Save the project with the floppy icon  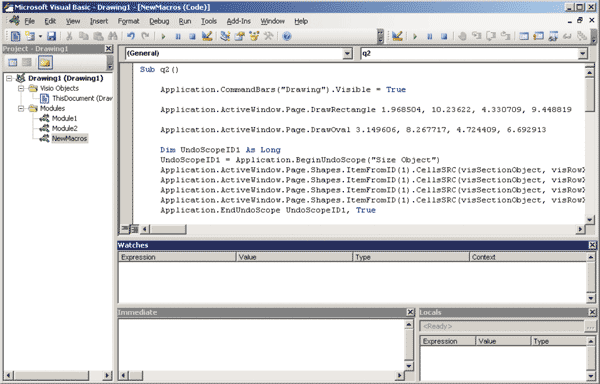coord(51,36)
